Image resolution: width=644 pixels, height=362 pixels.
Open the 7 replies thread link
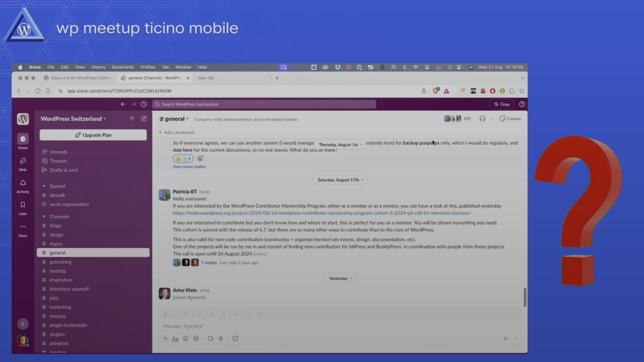[209, 263]
